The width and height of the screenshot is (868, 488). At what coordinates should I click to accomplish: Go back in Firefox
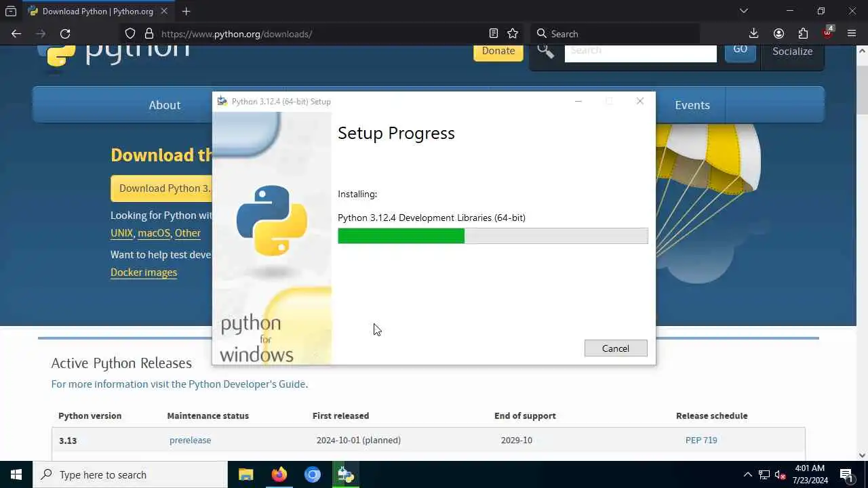16,34
